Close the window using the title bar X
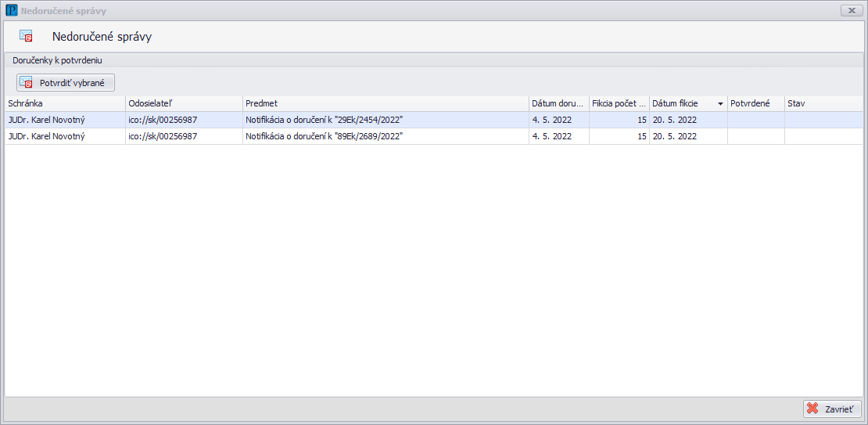The image size is (868, 425). [851, 11]
